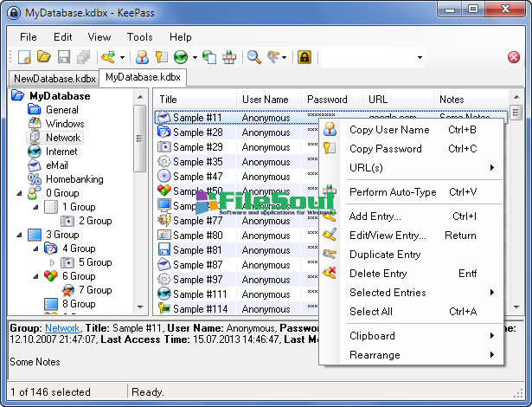Choose Perform Auto-Type in context menu
This screenshot has width=532, height=407.
411,192
